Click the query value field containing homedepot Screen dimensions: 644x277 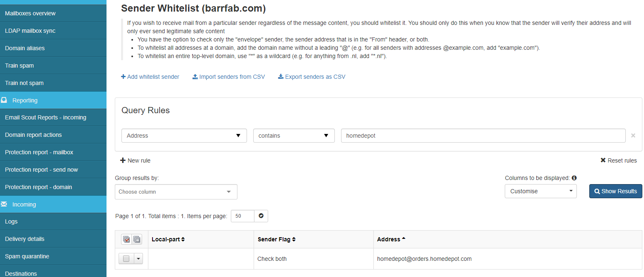(483, 136)
